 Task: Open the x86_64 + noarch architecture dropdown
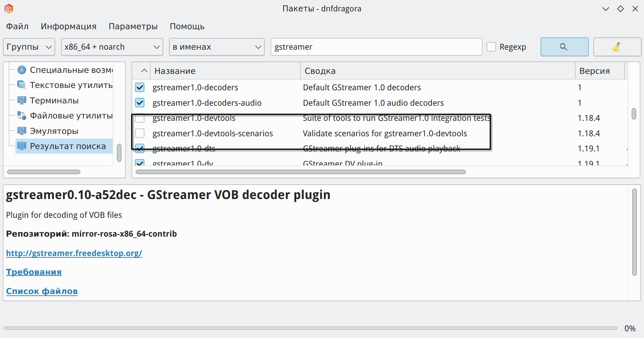[112, 47]
